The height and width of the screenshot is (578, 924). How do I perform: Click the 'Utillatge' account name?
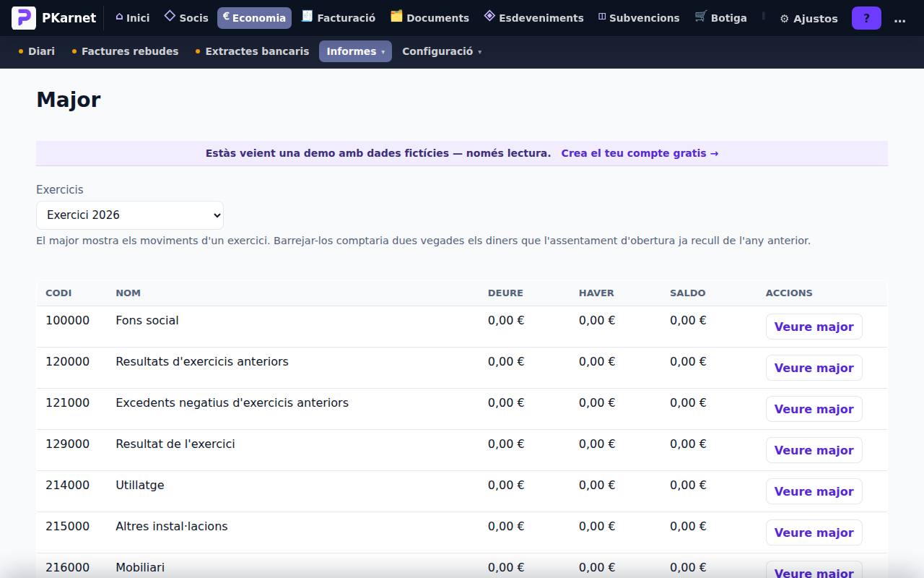(140, 485)
